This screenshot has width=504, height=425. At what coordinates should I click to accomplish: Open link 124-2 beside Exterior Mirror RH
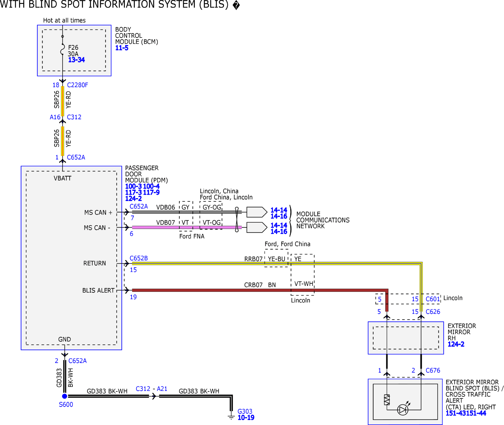[456, 344]
